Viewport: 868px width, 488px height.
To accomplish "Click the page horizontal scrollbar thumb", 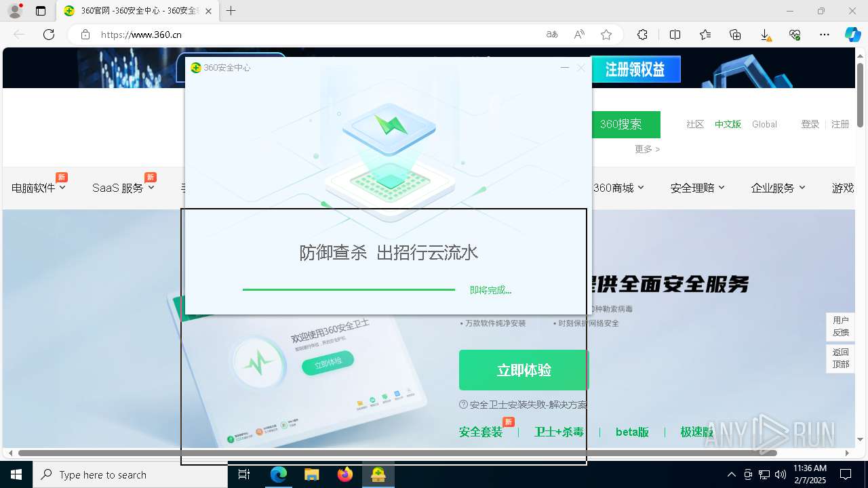I will tap(397, 453).
